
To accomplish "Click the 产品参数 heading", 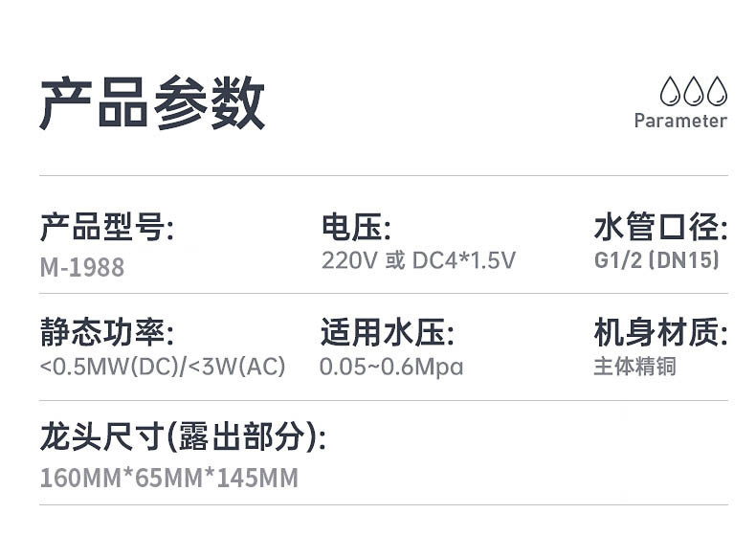I will pos(152,102).
